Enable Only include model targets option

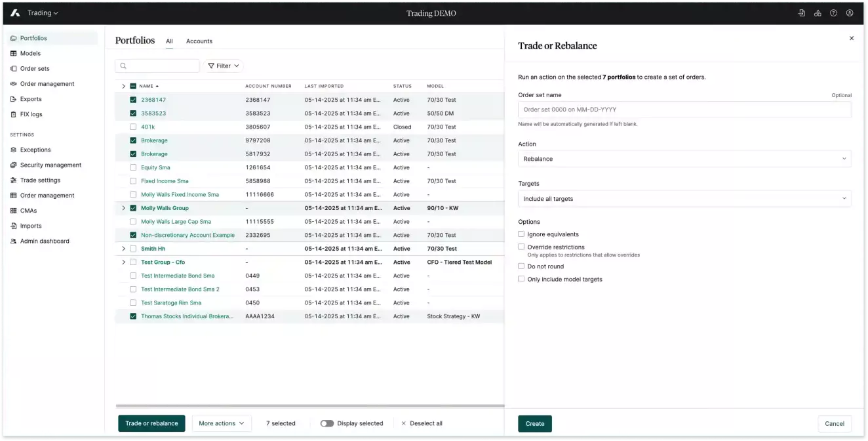click(x=521, y=279)
